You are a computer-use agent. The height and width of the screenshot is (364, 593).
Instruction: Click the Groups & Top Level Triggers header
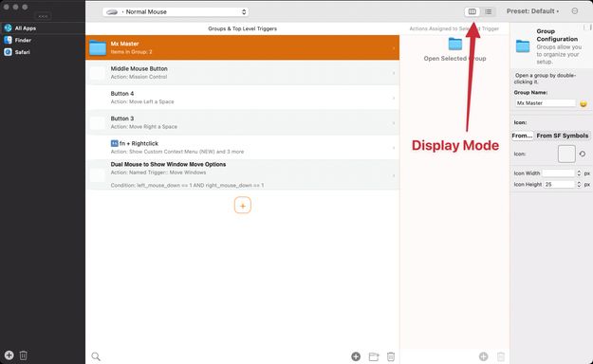coord(243,28)
